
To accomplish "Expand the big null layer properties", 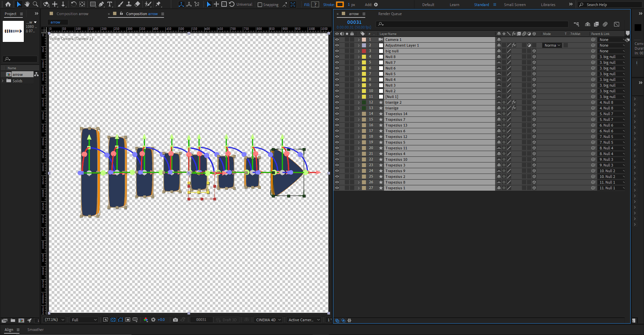I will 359,51.
